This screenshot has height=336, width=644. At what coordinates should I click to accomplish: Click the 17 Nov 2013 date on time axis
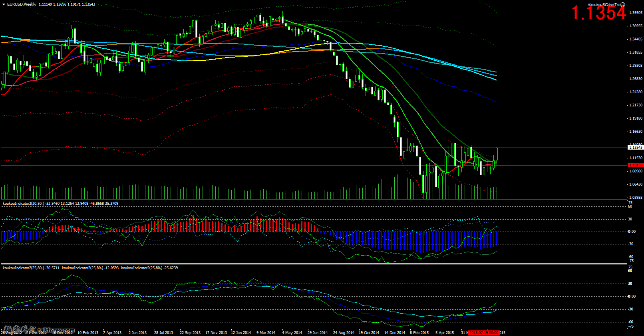point(216,333)
